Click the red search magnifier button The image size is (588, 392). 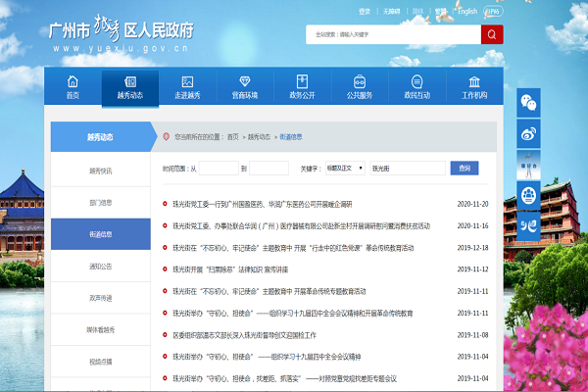[492, 35]
